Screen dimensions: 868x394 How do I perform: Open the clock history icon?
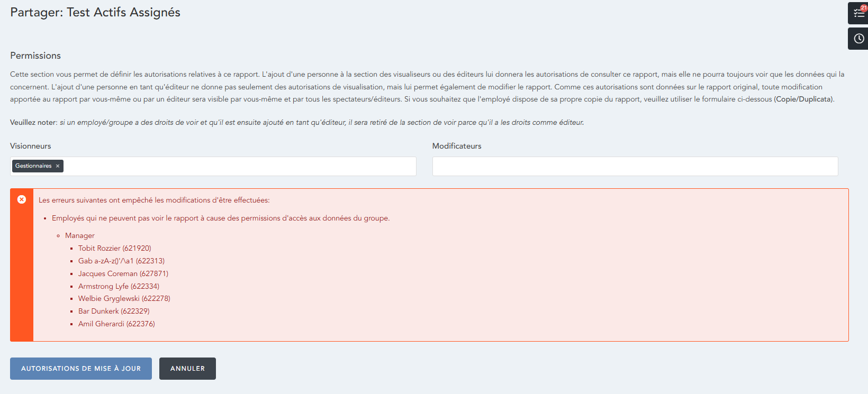(858, 39)
